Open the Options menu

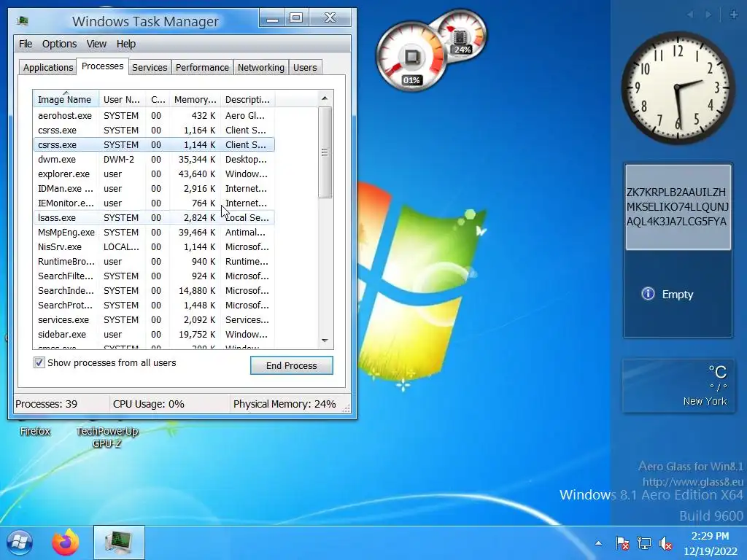(x=59, y=44)
